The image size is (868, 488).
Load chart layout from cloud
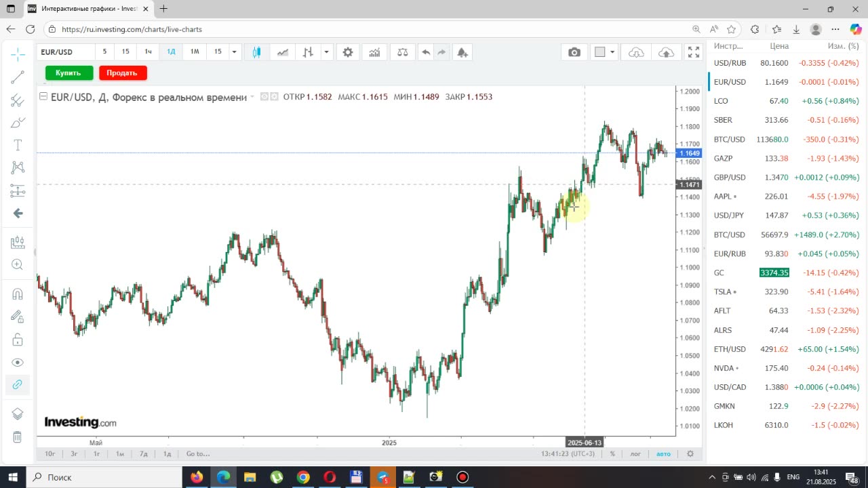636,52
